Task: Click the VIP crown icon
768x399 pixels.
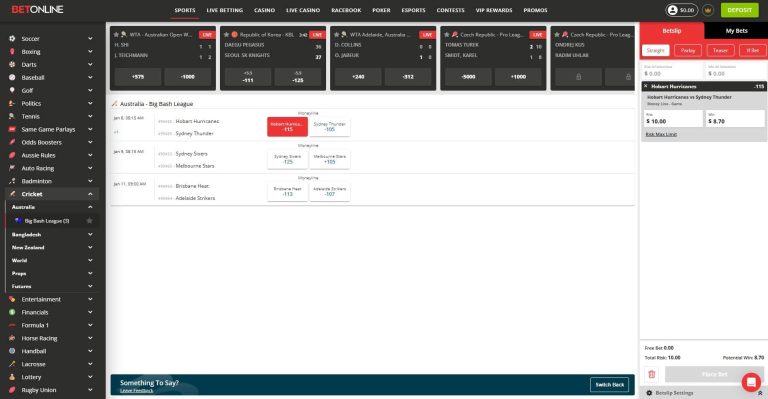Action: tap(708, 10)
